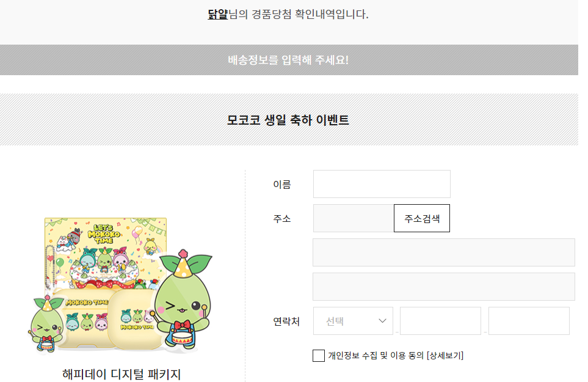Click the middle phone number field

tap(440, 321)
